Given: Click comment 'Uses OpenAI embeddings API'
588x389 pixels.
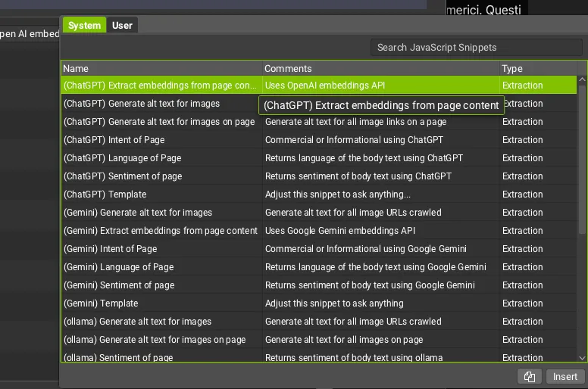Looking at the screenshot, I should [325, 85].
